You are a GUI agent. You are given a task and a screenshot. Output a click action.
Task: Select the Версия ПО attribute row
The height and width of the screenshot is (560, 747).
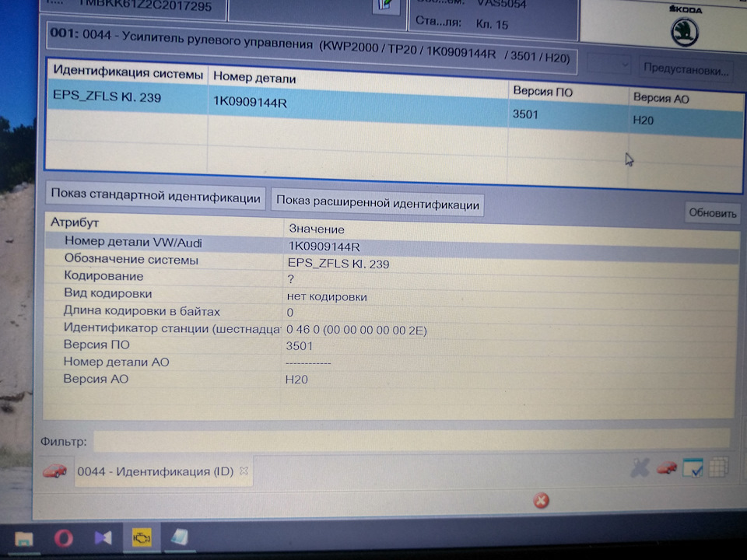(96, 345)
